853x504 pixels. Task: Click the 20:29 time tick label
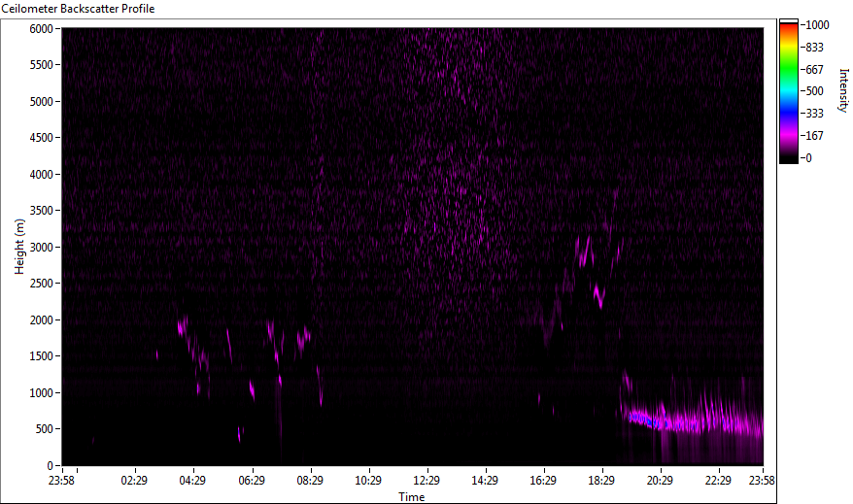660,481
